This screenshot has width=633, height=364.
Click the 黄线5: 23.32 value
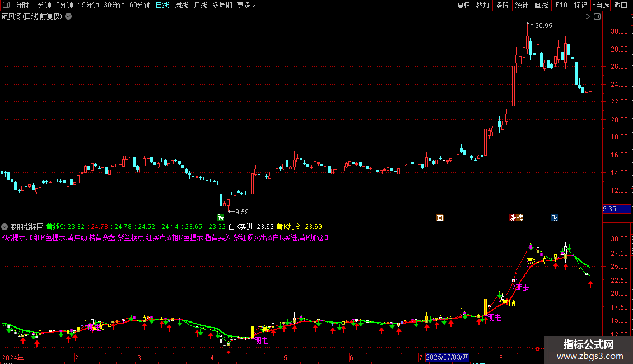66,227
